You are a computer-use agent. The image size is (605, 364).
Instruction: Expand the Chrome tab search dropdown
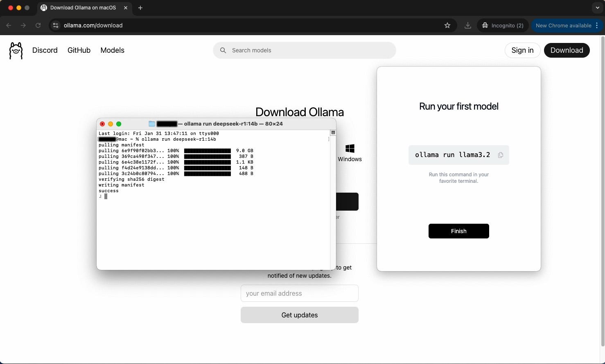(597, 8)
